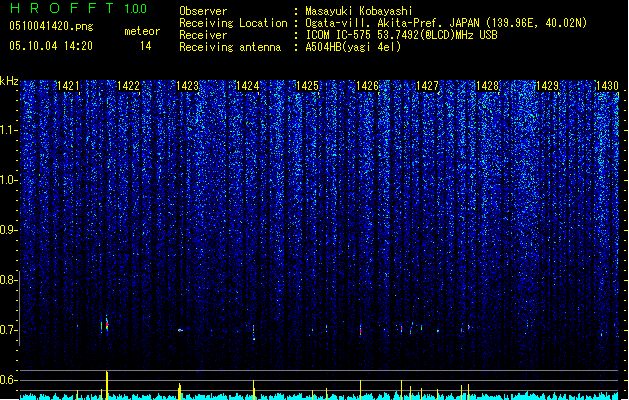Select the ICOM IC-575 receiver text
Viewport: 629px width, 400px height.
(x=402, y=35)
